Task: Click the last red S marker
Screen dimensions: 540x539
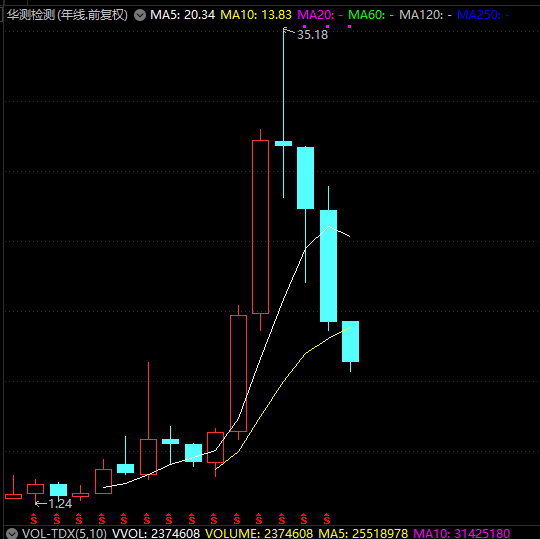Action: pos(327,519)
